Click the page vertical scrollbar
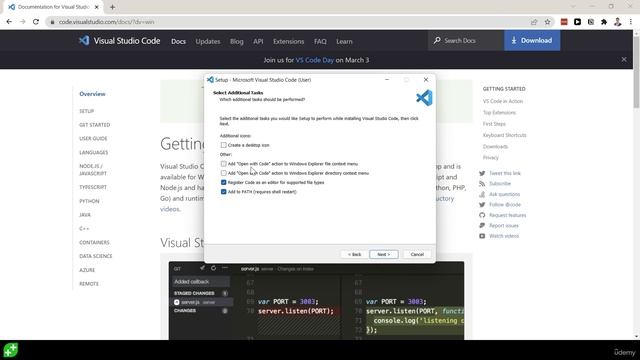Screen dimensions: 640x360 pos(636,71)
